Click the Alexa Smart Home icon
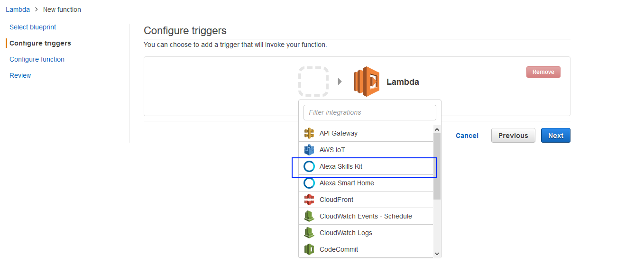Image resolution: width=644 pixels, height=273 pixels. pos(309,183)
